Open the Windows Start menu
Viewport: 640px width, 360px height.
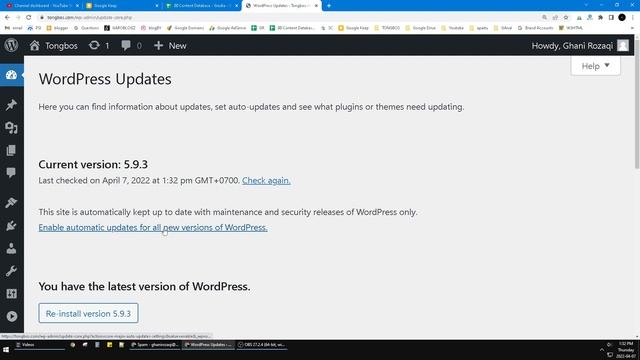click(6, 350)
